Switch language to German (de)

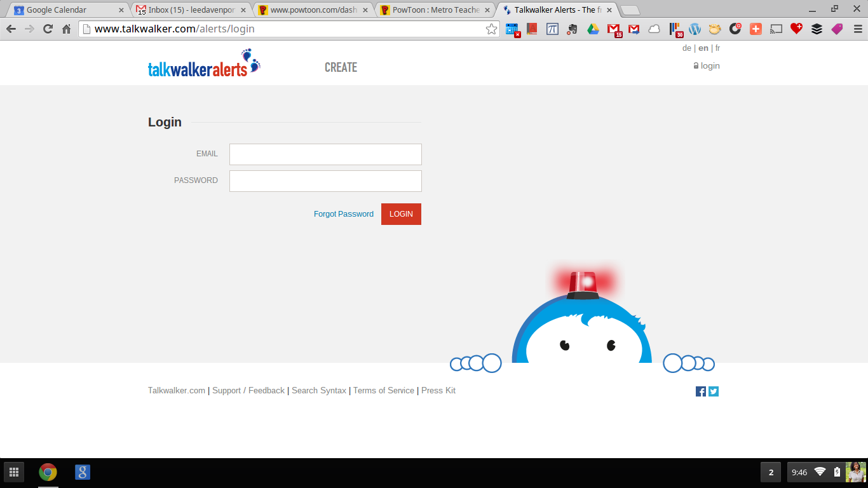(687, 48)
